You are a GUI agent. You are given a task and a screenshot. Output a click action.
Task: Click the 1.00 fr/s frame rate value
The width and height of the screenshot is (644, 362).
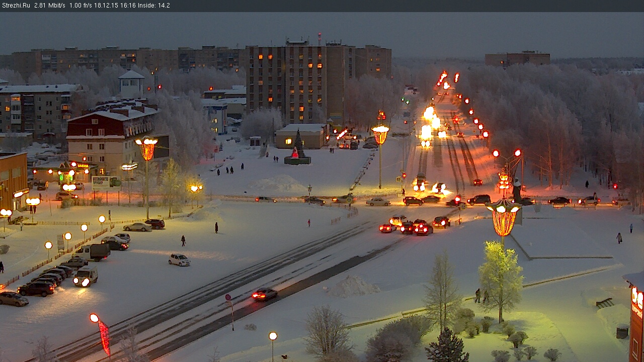pyautogui.click(x=81, y=6)
